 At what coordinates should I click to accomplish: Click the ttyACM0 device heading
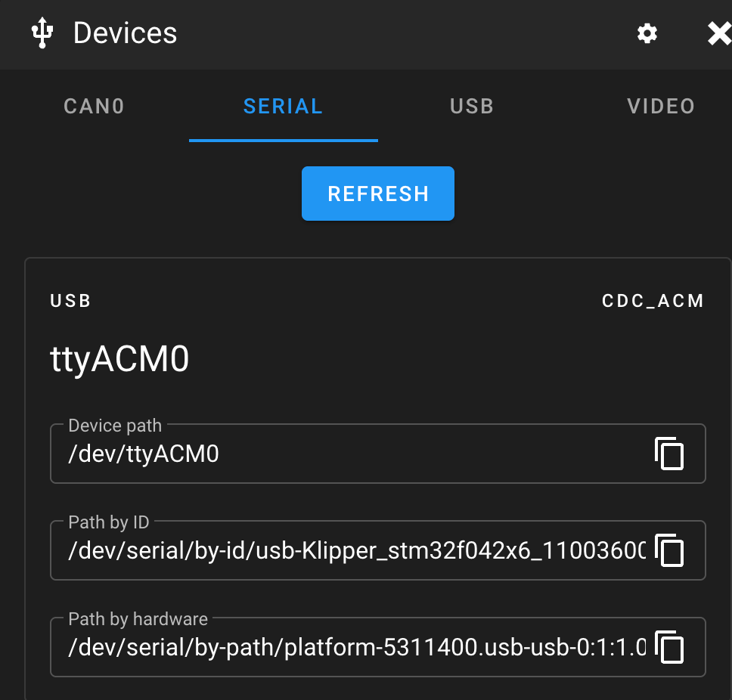[119, 359]
